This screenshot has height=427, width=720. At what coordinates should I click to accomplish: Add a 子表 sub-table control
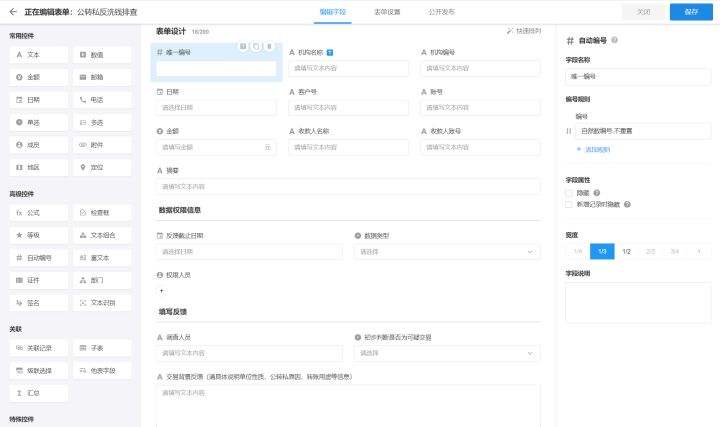coord(102,348)
